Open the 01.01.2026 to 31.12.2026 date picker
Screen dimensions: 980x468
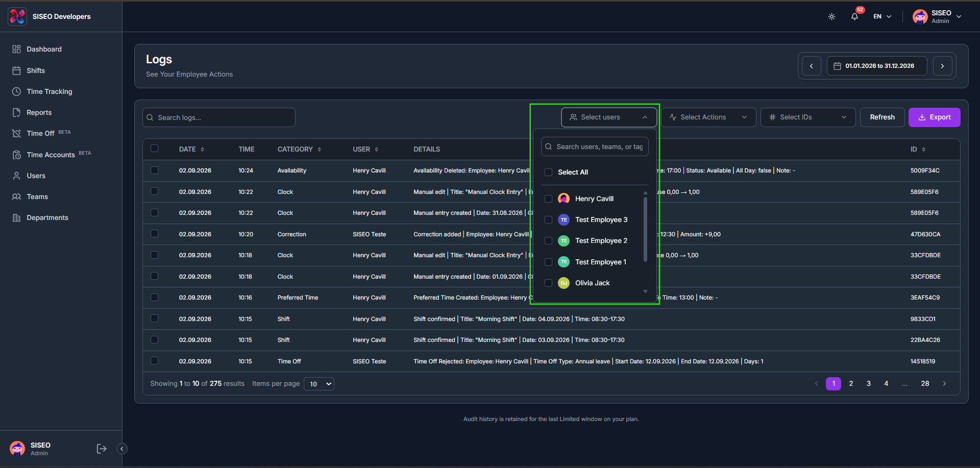pyautogui.click(x=877, y=66)
